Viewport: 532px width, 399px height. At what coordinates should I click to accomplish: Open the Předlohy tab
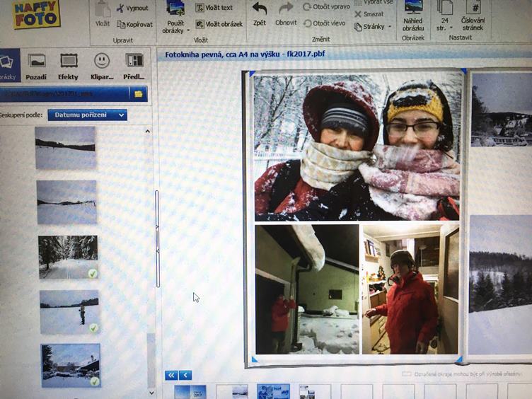pyautogui.click(x=134, y=66)
